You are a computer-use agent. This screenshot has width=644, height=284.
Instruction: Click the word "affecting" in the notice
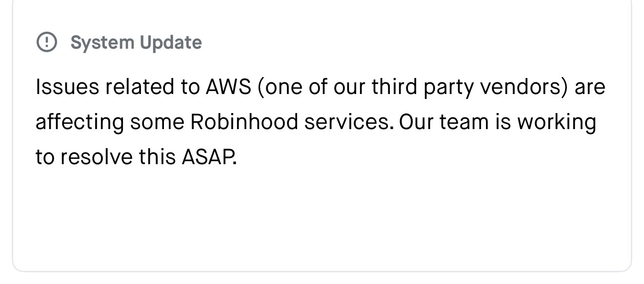(79, 122)
